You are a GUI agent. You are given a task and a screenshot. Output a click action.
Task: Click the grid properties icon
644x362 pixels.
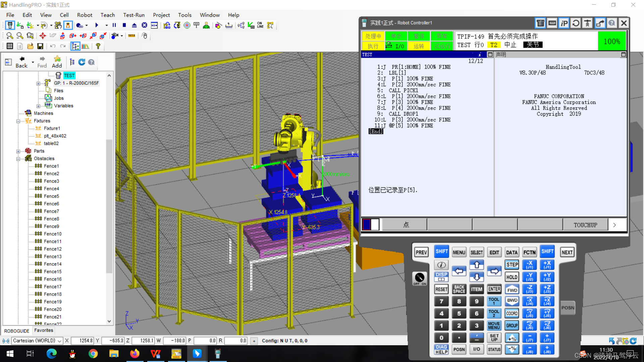(10, 46)
